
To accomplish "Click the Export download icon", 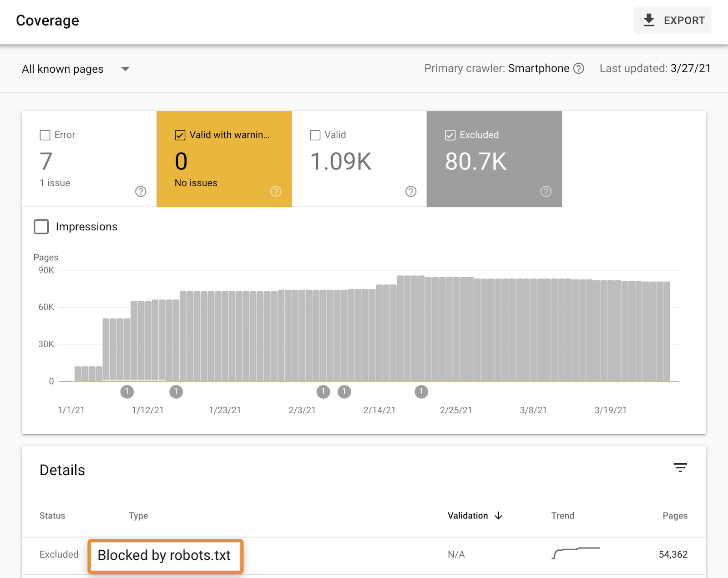I will click(649, 20).
